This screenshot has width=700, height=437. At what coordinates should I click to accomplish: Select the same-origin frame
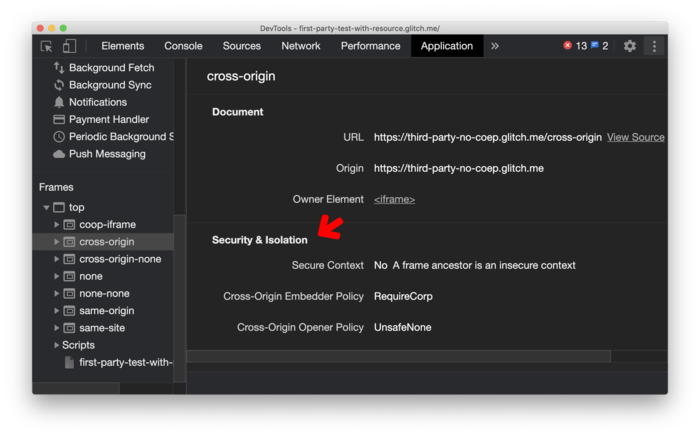point(106,311)
